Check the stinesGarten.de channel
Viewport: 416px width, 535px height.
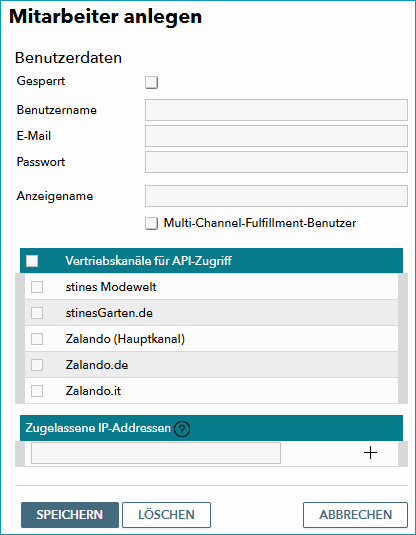[37, 313]
